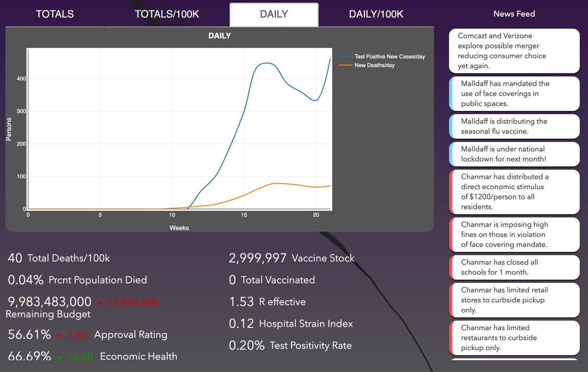Click the red down arrow beside Approval Rating
588x372 pixels.
pos(59,336)
